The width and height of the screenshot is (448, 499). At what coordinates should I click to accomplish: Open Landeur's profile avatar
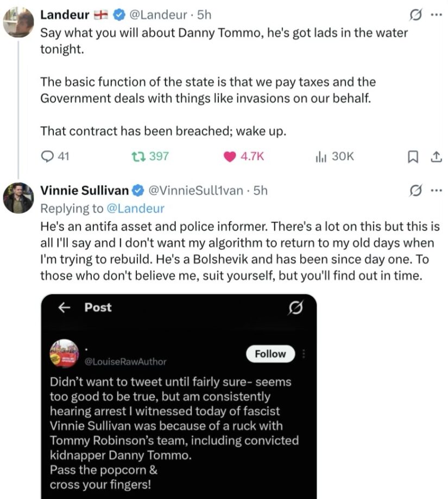(x=18, y=22)
